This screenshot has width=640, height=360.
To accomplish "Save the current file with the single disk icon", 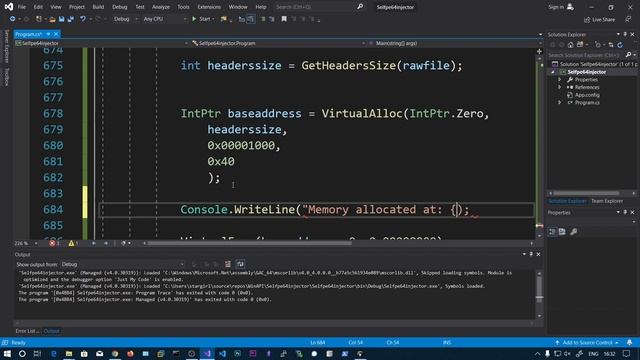I will (x=62, y=19).
